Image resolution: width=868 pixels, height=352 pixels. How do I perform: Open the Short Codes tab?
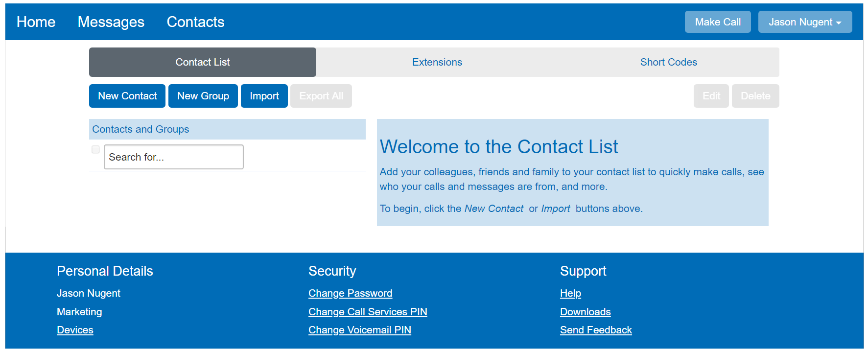click(x=668, y=62)
